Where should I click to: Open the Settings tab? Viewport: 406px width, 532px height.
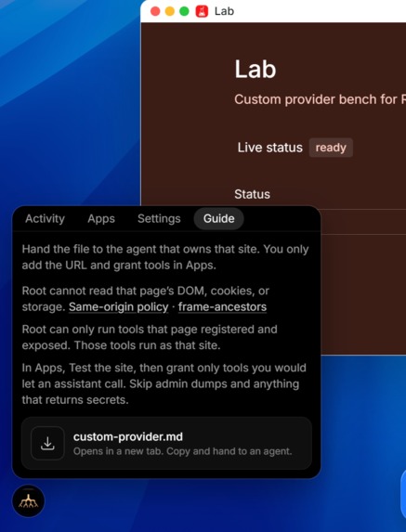(x=159, y=218)
